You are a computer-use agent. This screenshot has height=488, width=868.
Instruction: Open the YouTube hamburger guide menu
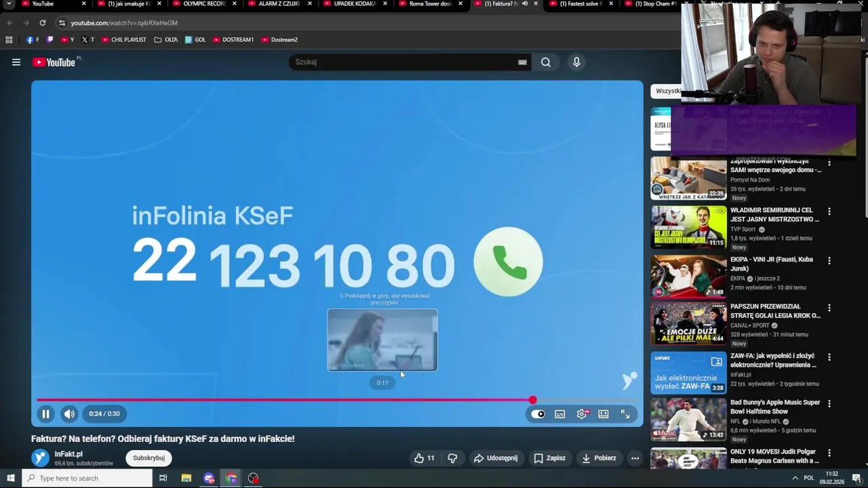click(16, 62)
